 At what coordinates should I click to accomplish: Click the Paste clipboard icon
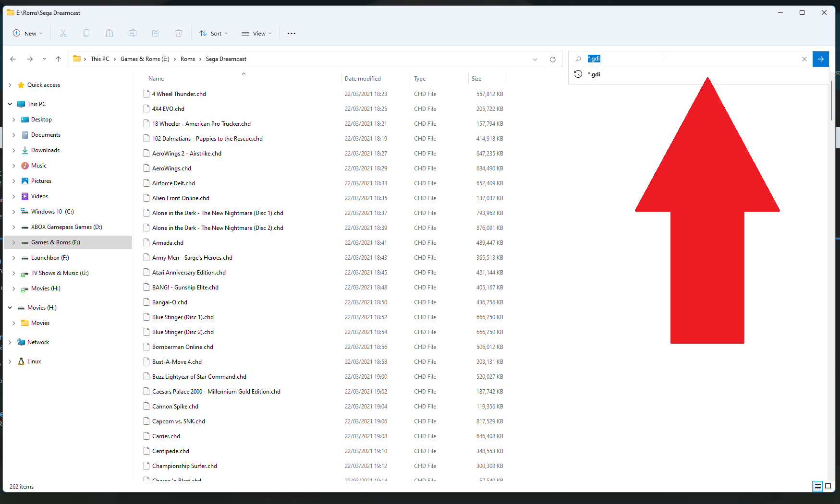(x=110, y=33)
